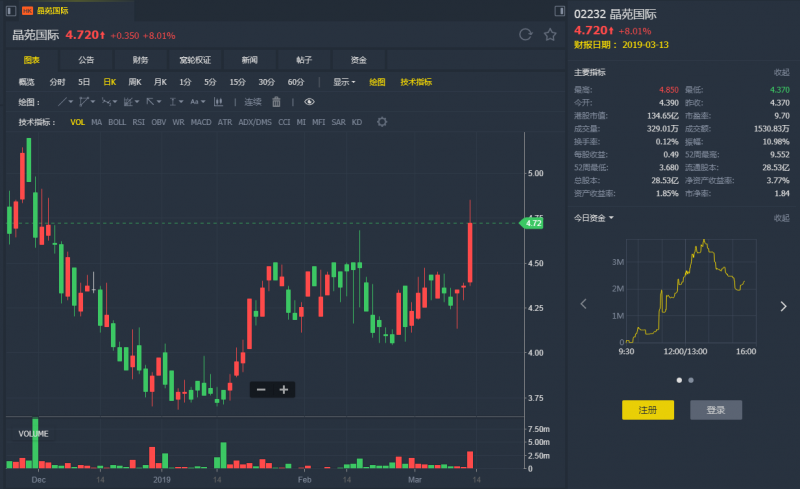800x489 pixels.
Task: Select the trend line drawing tool
Action: tap(63, 102)
